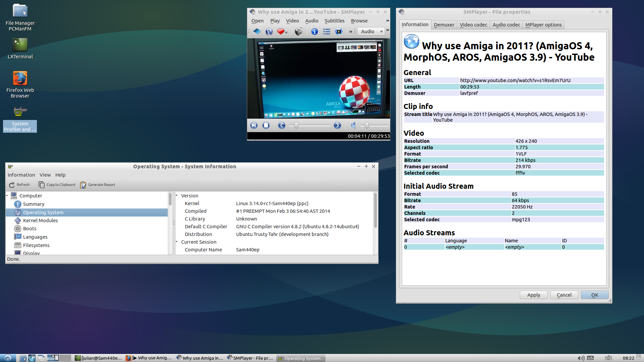Image resolution: width=644 pixels, height=362 pixels.
Task: Collapse the Version section expander
Action: click(x=177, y=195)
